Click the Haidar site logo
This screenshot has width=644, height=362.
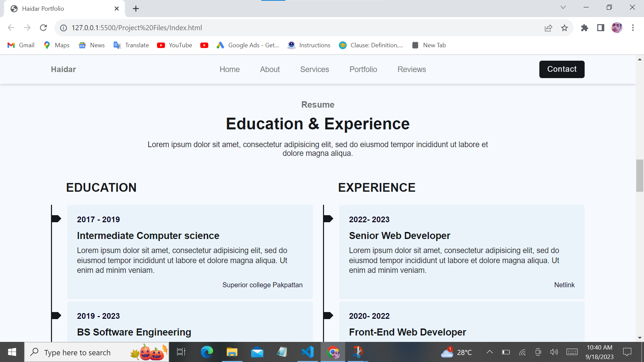[x=63, y=69]
